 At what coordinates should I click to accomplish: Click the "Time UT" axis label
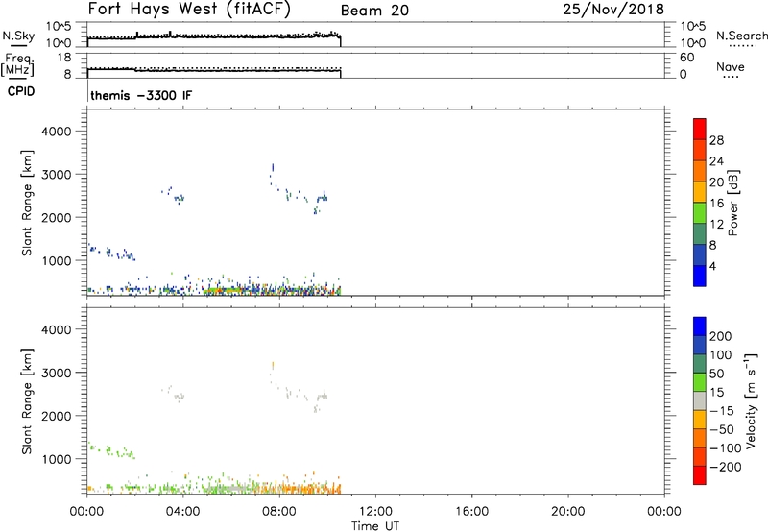point(375,526)
